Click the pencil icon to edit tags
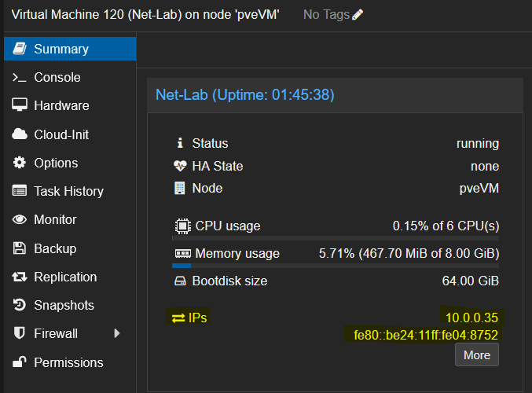The height and width of the screenshot is (393, 532). pos(358,15)
